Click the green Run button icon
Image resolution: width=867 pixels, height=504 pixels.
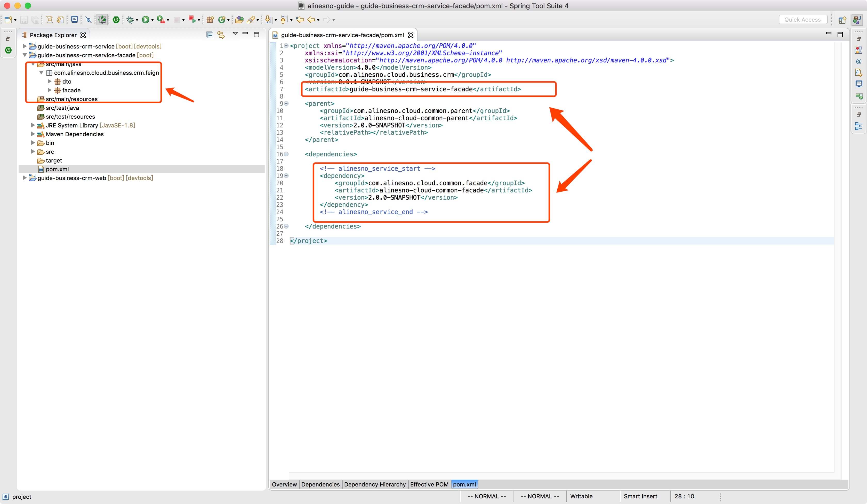point(146,20)
